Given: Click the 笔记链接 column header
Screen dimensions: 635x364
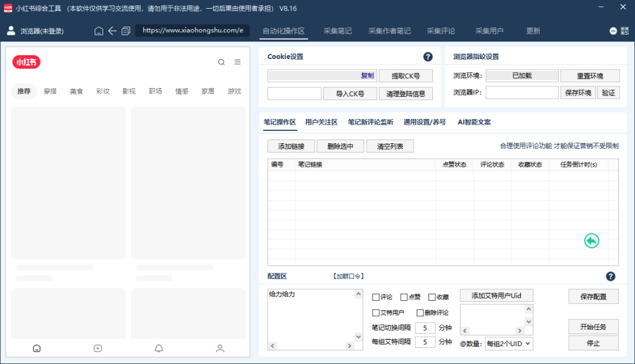Looking at the screenshot, I should pyautogui.click(x=365, y=164).
